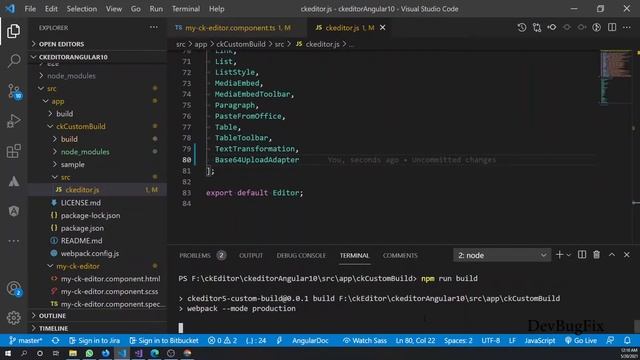Maximize the panel size with up chevron
Screen dimensions: 640x360
pyautogui.click(x=612, y=255)
